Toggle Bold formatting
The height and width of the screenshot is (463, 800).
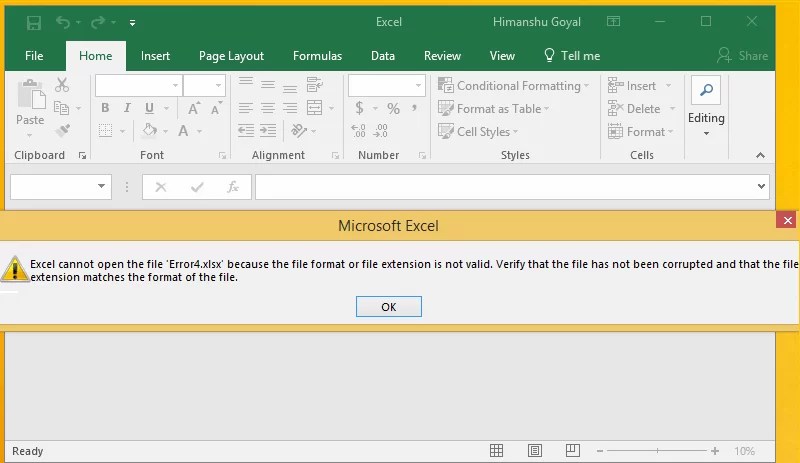(x=104, y=108)
